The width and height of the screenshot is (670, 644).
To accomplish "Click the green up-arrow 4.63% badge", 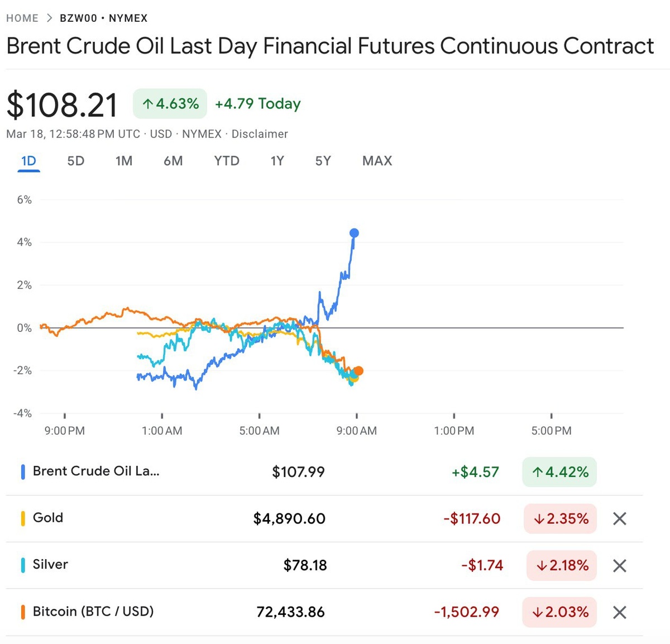I will (170, 104).
